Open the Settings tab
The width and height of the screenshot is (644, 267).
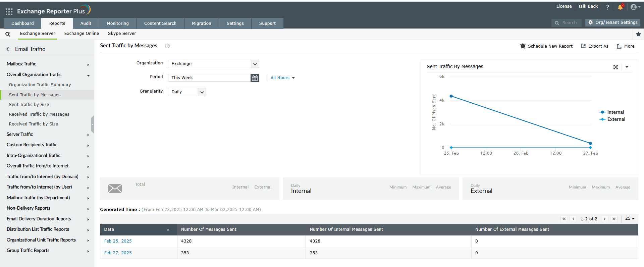[x=235, y=23]
